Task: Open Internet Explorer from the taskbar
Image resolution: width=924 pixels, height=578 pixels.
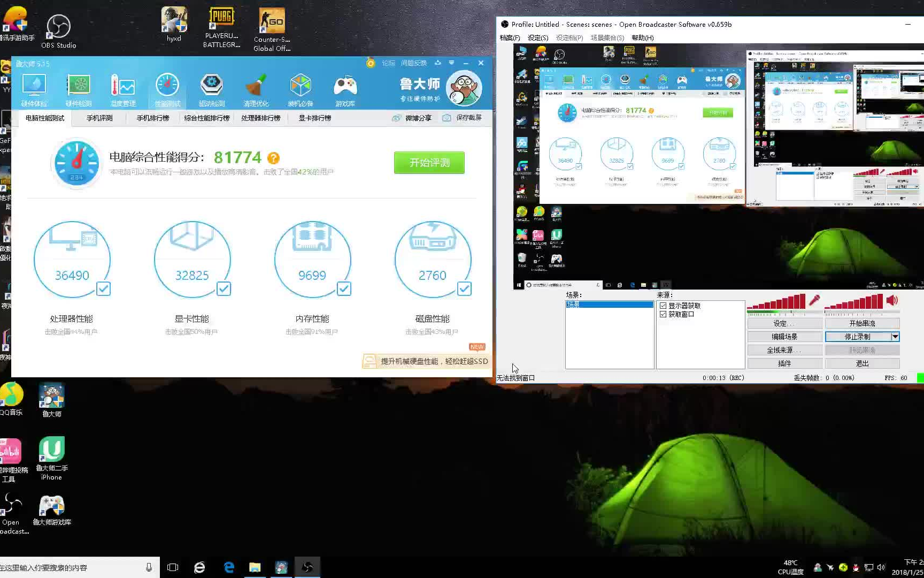Action: pos(199,567)
